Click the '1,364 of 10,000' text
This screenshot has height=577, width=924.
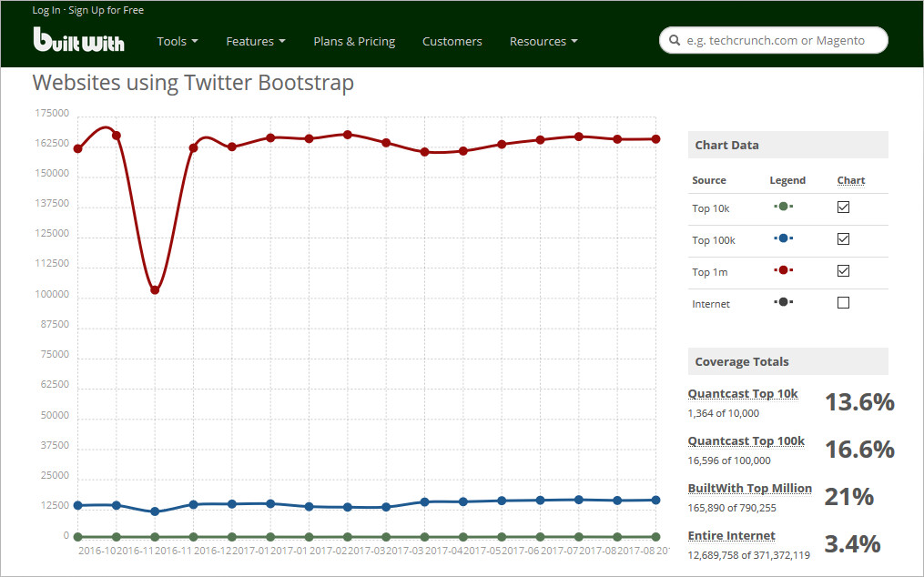pos(723,413)
